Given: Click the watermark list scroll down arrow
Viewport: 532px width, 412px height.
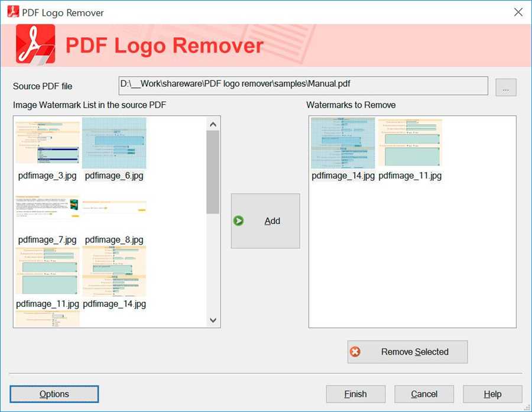Looking at the screenshot, I should (213, 320).
